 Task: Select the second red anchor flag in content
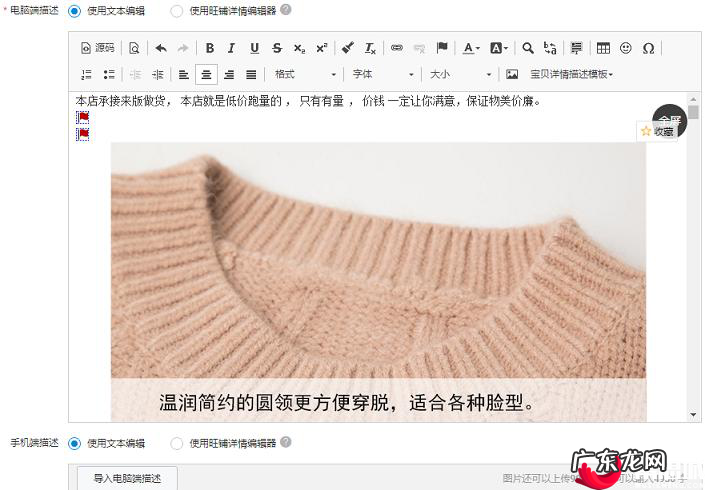(x=83, y=134)
